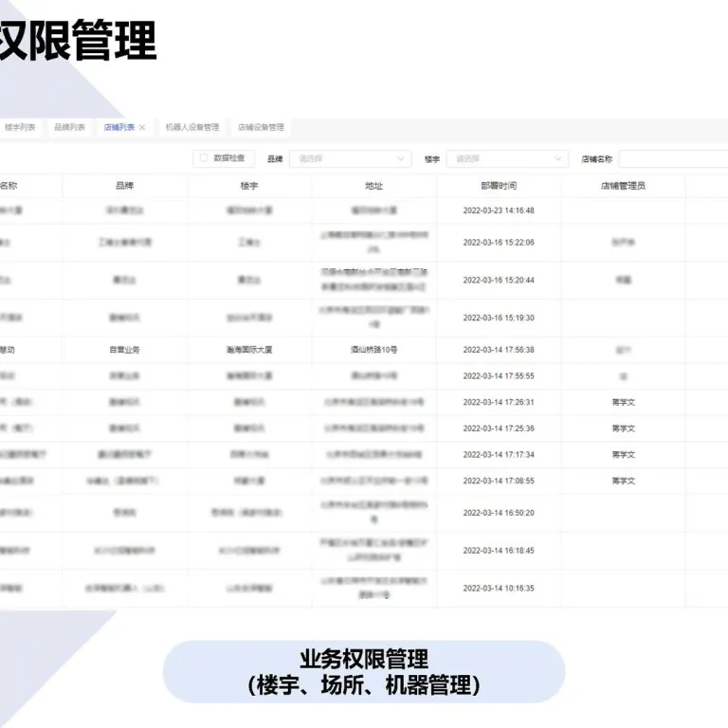Select the 店铺列表 tab
The image size is (728, 728).
(118, 127)
